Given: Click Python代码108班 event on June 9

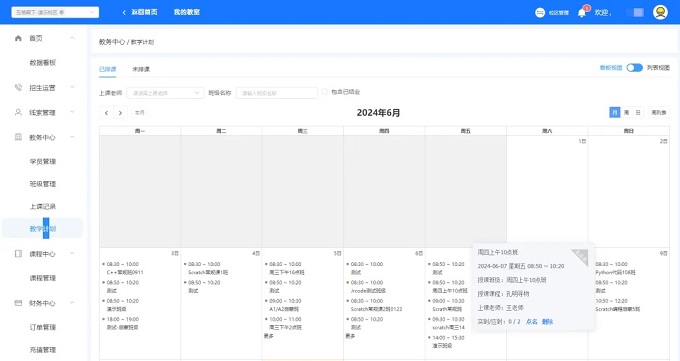Looking at the screenshot, I should pos(615,272).
